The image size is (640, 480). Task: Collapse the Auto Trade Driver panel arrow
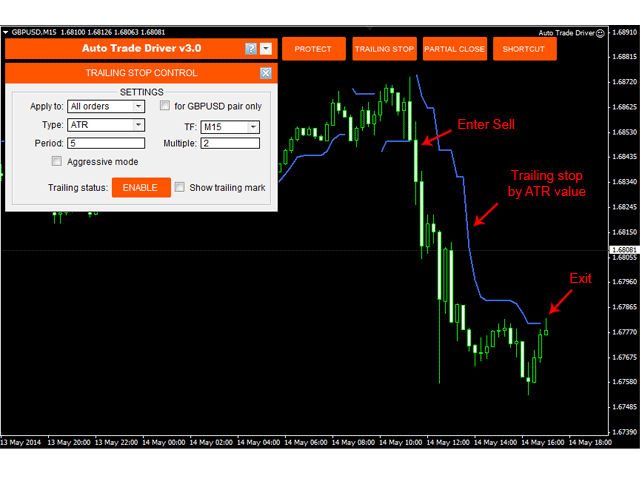pos(265,48)
